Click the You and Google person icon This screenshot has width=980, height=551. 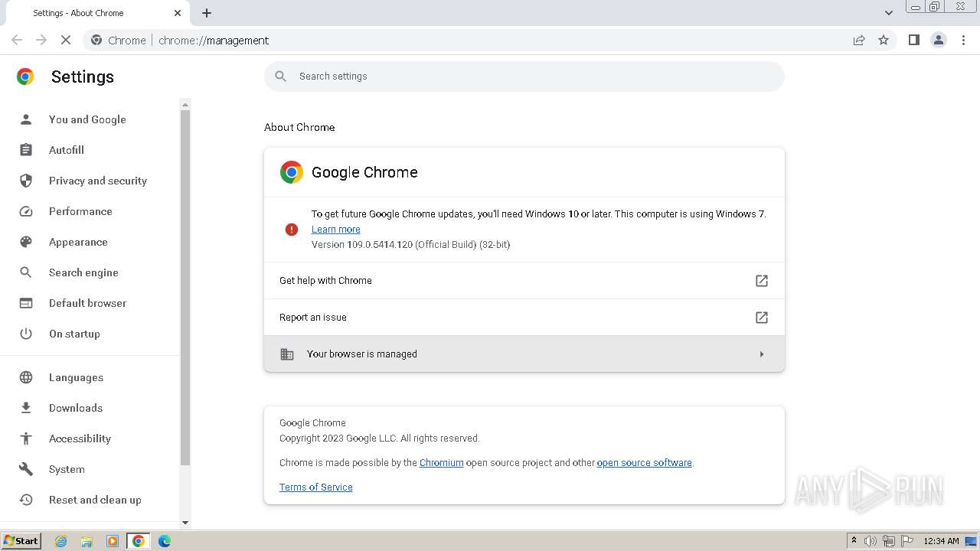point(26,119)
